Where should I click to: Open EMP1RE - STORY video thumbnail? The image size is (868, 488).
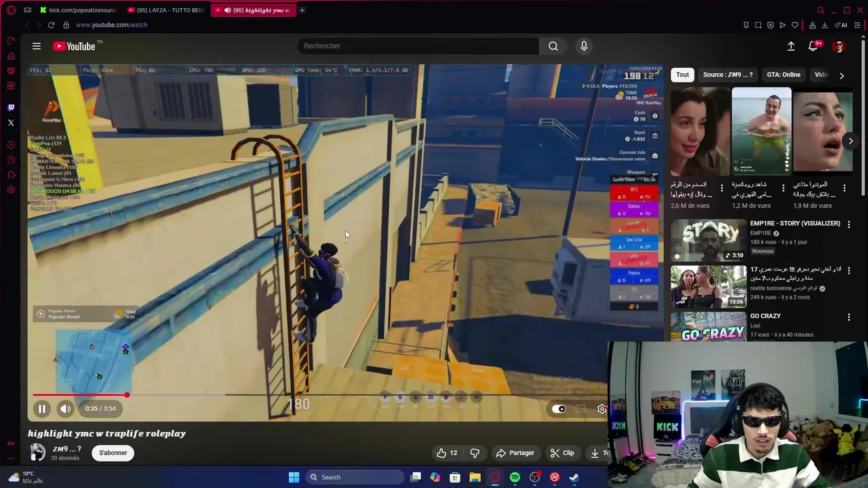click(709, 240)
